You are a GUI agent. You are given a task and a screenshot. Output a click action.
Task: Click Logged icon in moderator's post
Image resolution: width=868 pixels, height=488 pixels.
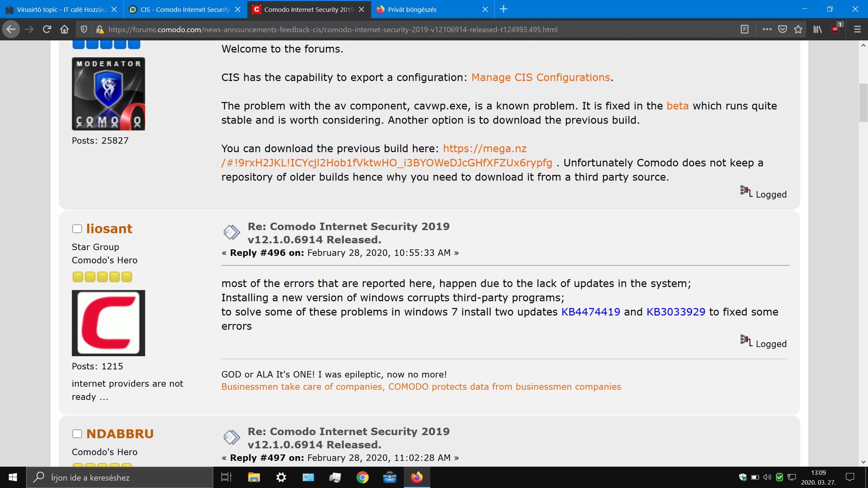click(746, 191)
